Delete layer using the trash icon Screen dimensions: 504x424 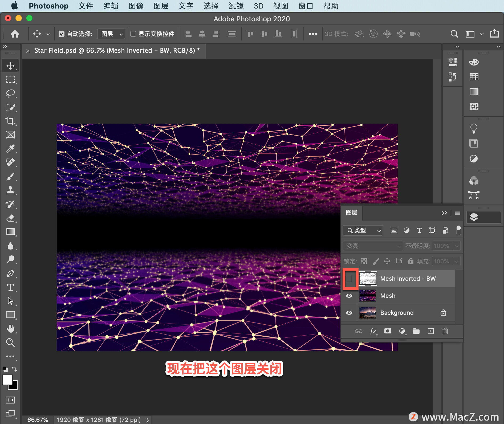(445, 331)
